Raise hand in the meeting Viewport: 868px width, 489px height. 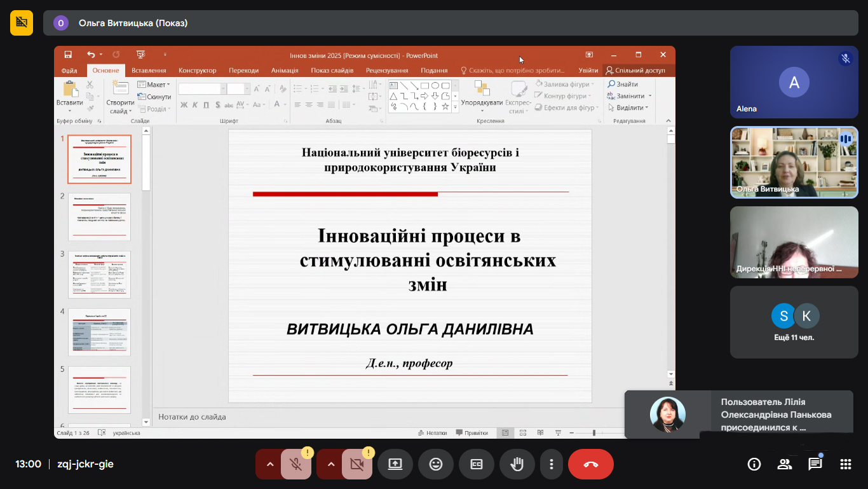(x=517, y=464)
